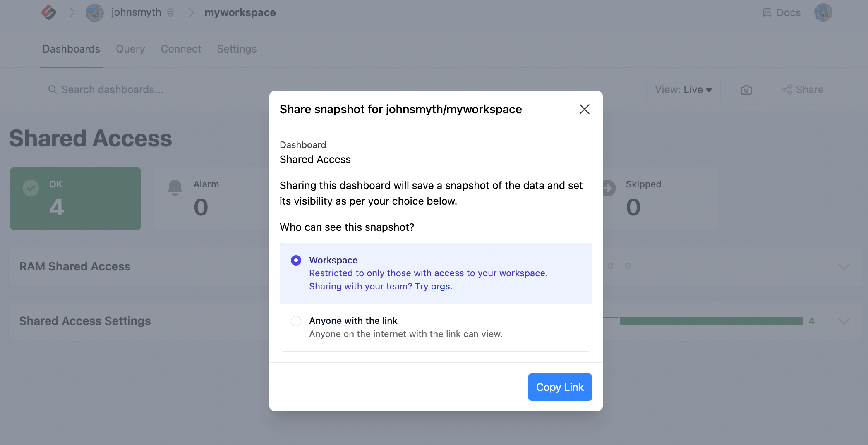This screenshot has width=868, height=445.
Task: Open the Docs book icon link
Action: point(767,13)
